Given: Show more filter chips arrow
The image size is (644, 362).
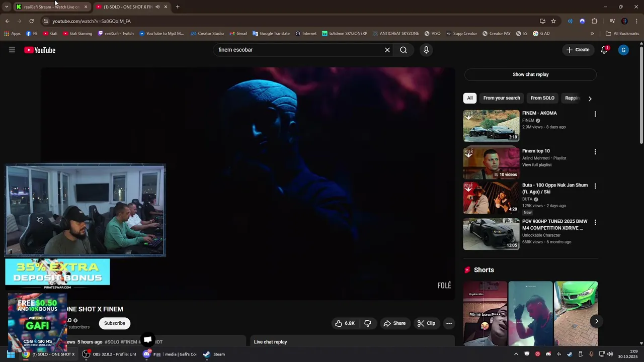Looking at the screenshot, I should (590, 99).
